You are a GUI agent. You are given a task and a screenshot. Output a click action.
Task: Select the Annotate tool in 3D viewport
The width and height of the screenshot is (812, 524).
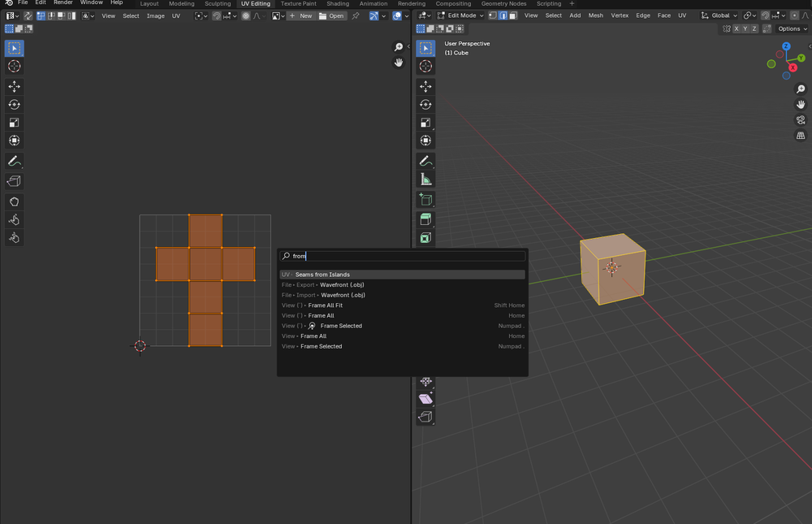click(425, 161)
